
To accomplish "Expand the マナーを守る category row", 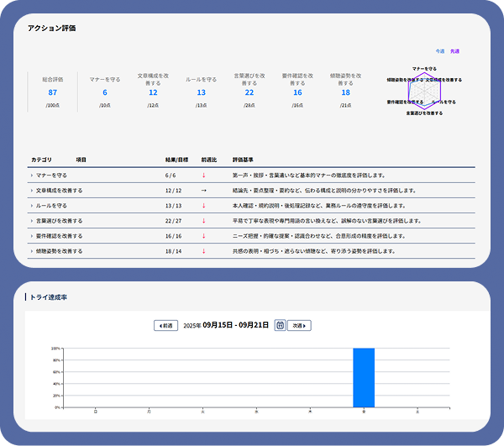I will [x=33, y=176].
